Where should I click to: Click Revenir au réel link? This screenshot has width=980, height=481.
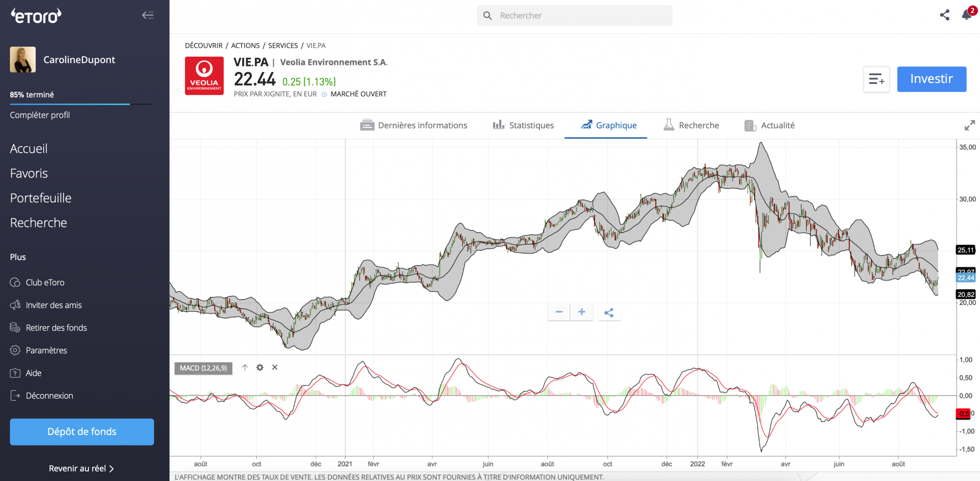coord(81,468)
